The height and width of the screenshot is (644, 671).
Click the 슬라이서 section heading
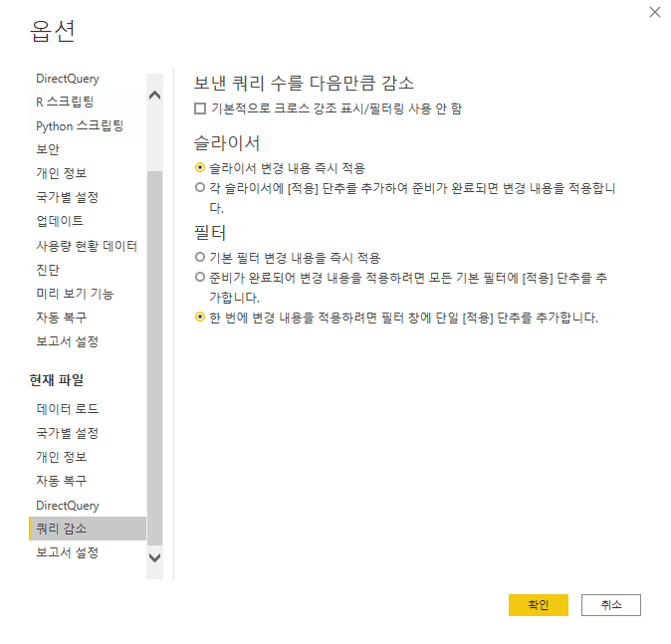[x=227, y=143]
